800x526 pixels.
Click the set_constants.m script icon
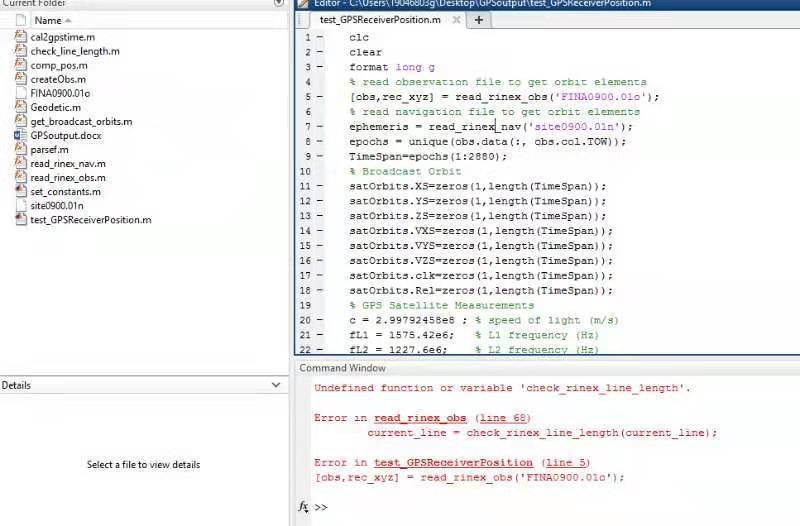click(x=21, y=191)
